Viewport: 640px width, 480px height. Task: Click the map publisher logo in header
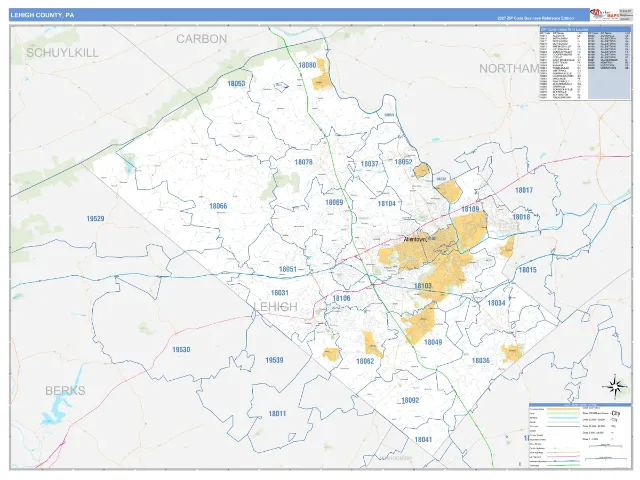click(604, 14)
